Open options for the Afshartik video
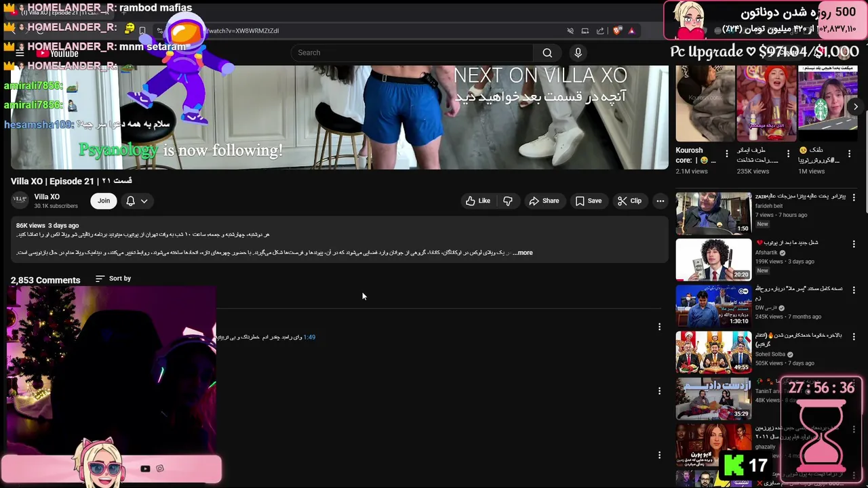Screen dimensions: 868x488 (854, 243)
